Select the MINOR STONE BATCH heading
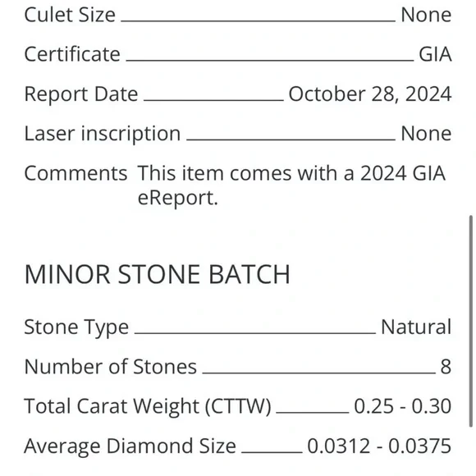Image resolution: width=476 pixels, height=476 pixels. pyautogui.click(x=158, y=274)
